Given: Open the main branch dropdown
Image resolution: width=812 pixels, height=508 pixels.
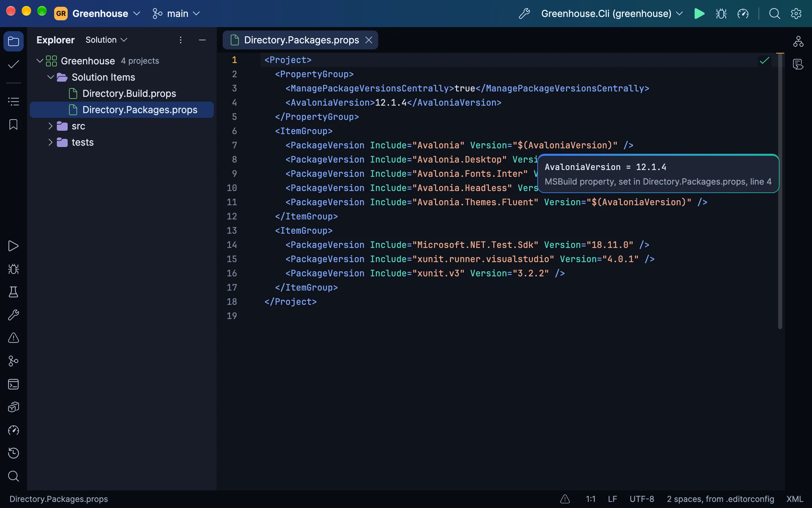Looking at the screenshot, I should pos(176,14).
